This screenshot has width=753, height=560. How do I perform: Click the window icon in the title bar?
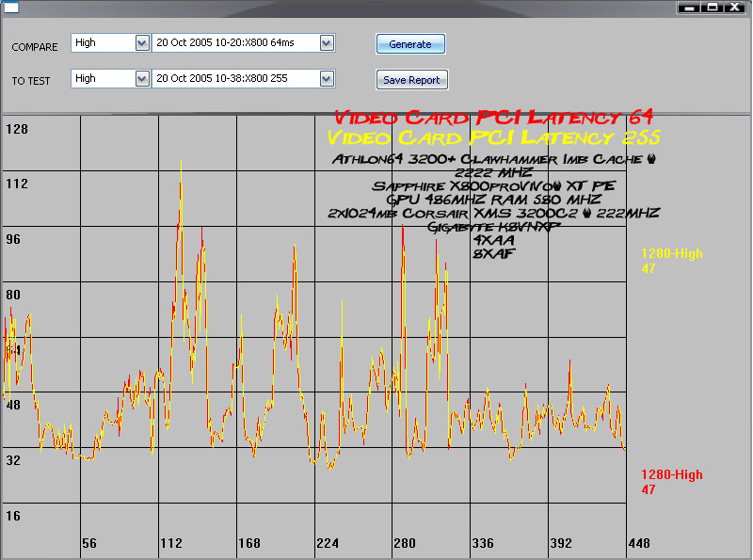click(x=11, y=8)
